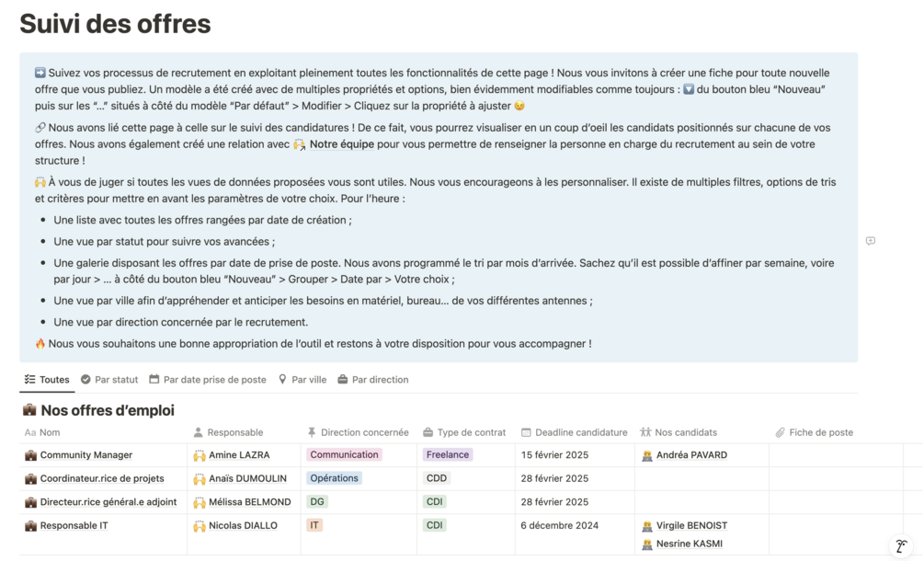
Task: Click the briefcase icon next to Community Manager
Action: (30, 455)
